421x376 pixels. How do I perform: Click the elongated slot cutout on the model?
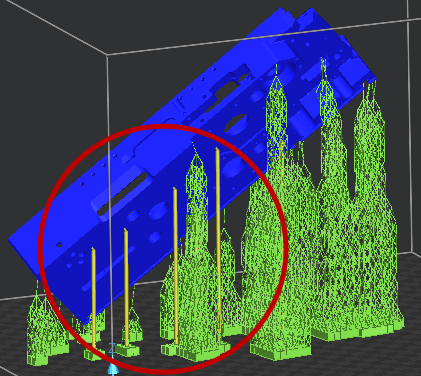click(x=122, y=194)
